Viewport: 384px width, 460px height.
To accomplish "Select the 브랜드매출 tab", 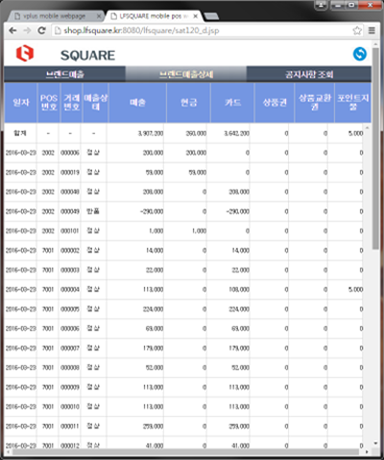I will 65,74.
